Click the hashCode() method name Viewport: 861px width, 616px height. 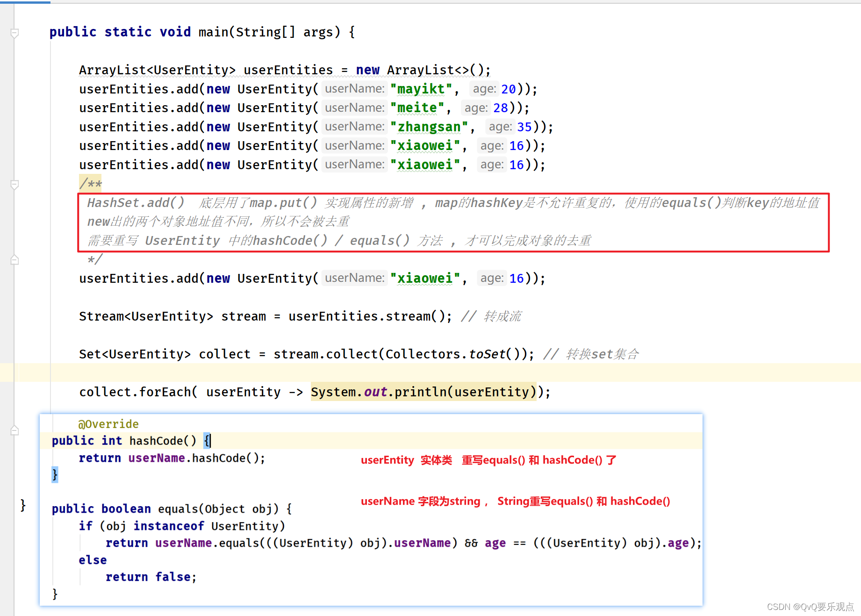163,441
